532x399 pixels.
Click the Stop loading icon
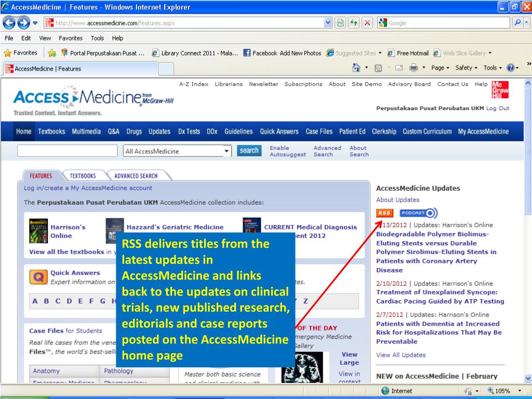coord(367,23)
